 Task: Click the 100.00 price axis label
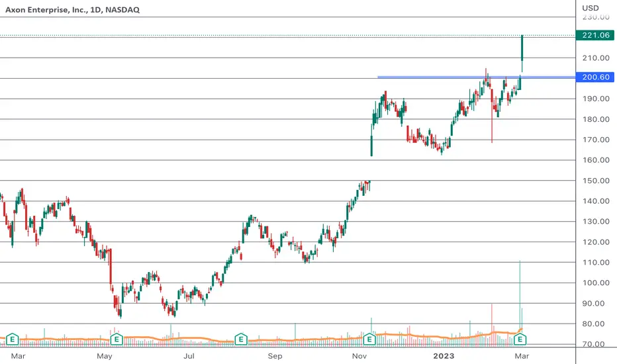pos(596,283)
